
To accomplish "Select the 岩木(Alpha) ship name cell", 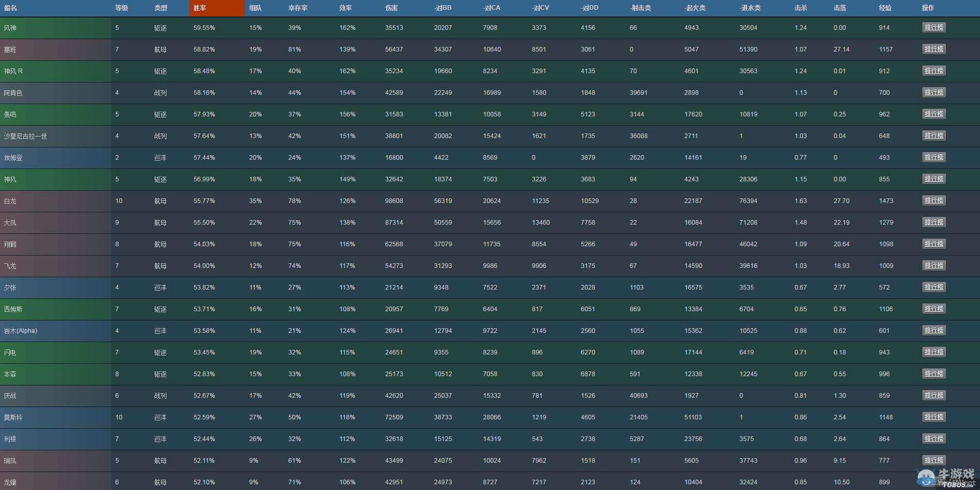I will click(x=21, y=331).
